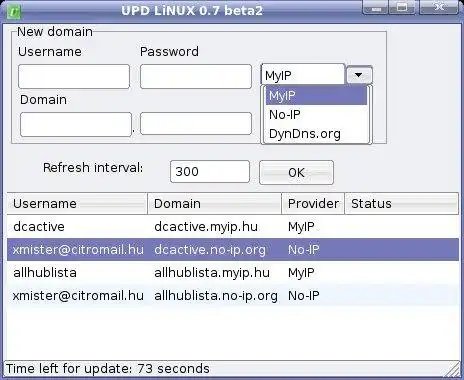Focus the Password input field
The width and height of the screenshot is (464, 380).
[x=196, y=77]
